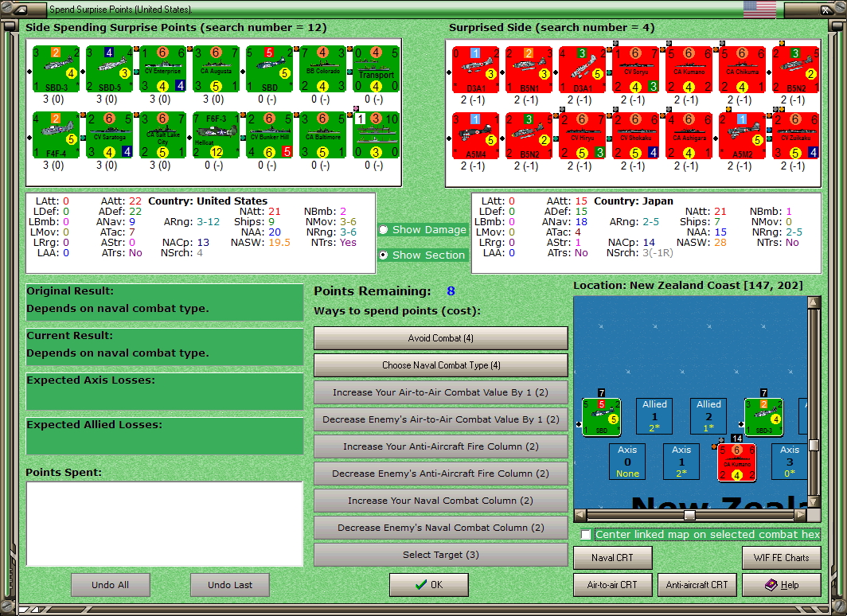Click the map horizontal scrollbar thumb

click(689, 515)
